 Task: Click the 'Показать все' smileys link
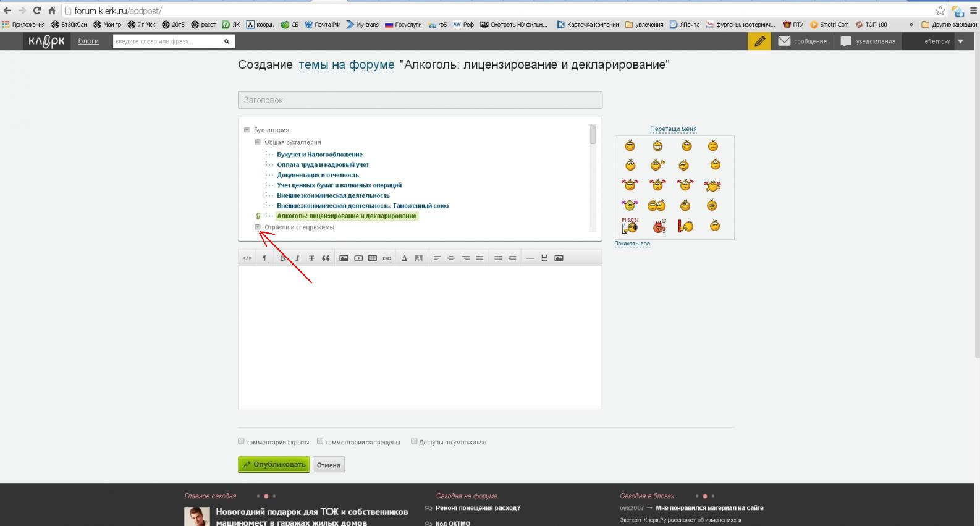pyautogui.click(x=632, y=244)
